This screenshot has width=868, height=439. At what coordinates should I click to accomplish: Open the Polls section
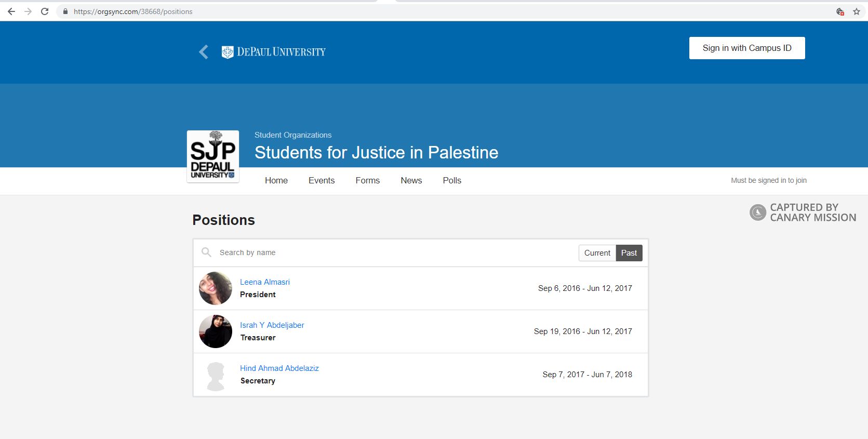pyautogui.click(x=451, y=180)
